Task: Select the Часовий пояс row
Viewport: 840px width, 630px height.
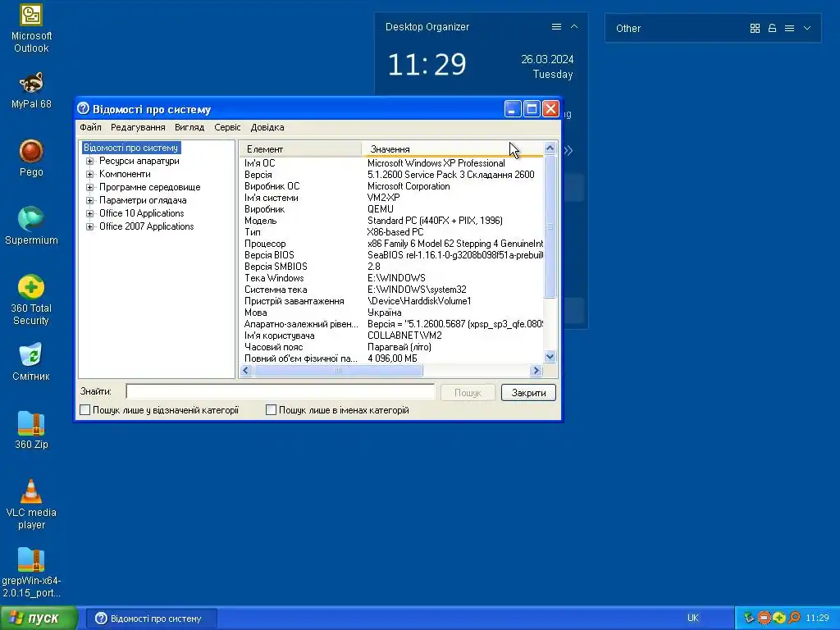Action: [x=391, y=347]
